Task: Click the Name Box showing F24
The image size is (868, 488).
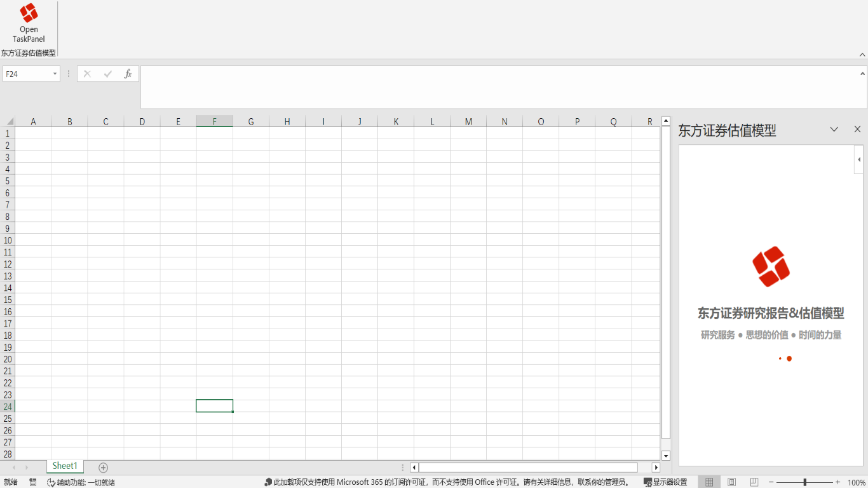Action: pyautogui.click(x=27, y=74)
